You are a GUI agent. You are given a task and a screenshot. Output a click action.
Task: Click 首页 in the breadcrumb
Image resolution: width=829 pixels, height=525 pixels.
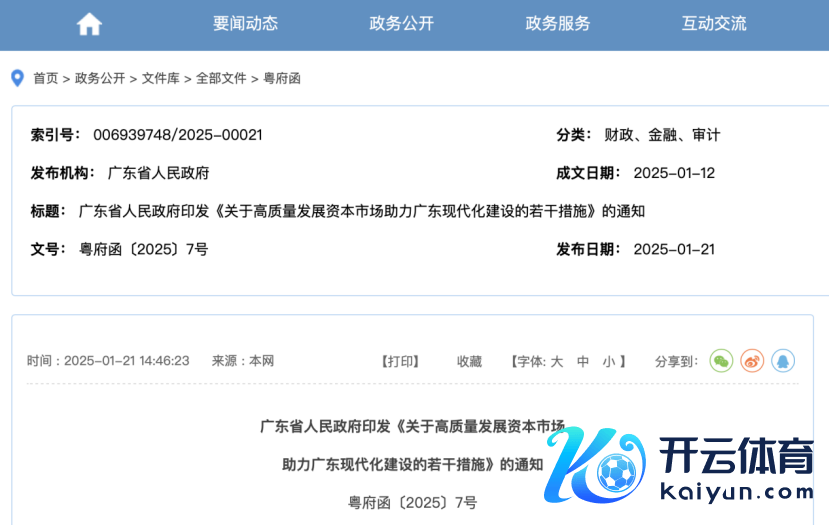45,78
